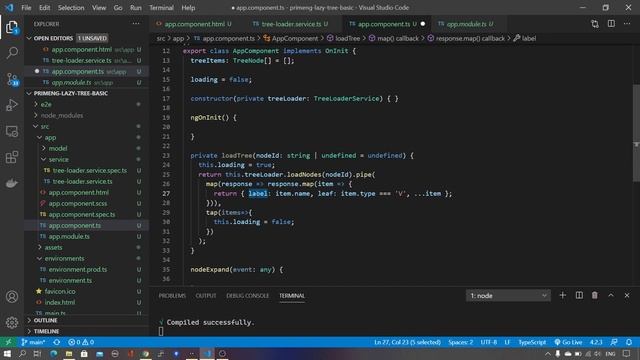This screenshot has height=360, width=640.
Task: Open the Terminal menu
Action: (161, 8)
